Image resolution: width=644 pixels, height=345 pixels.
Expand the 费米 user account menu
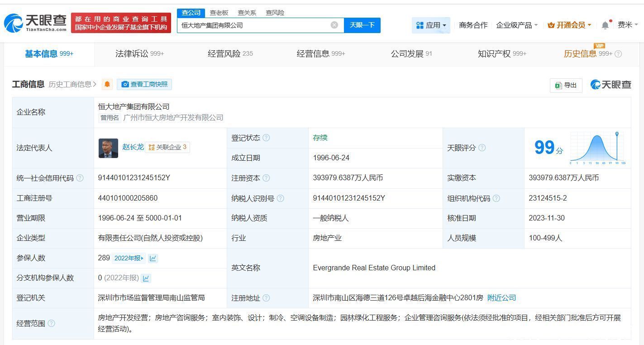627,25
